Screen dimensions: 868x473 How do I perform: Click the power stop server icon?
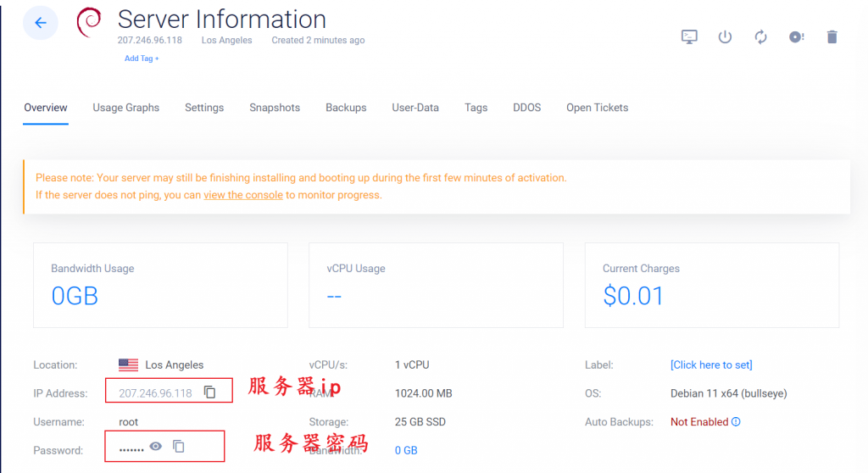click(x=725, y=37)
